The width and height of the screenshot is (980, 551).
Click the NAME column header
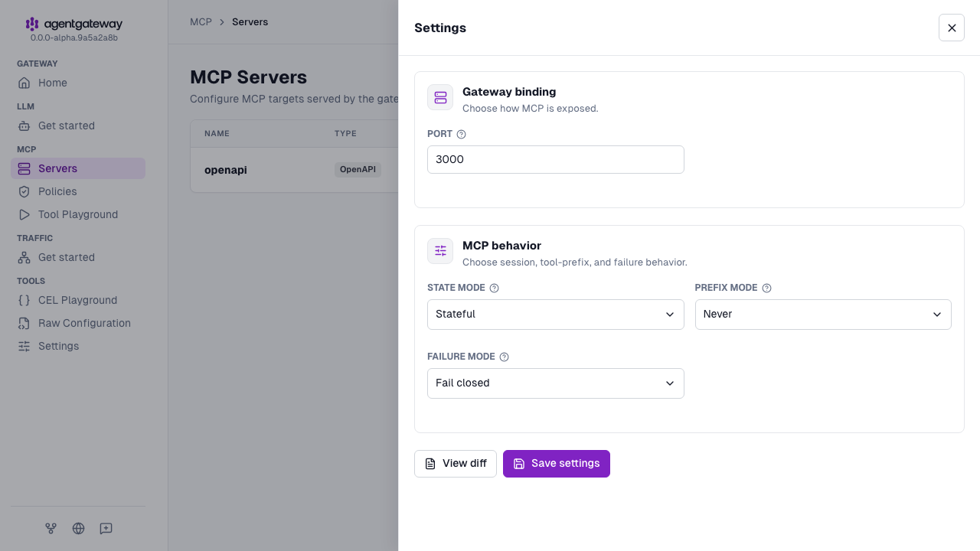(217, 133)
